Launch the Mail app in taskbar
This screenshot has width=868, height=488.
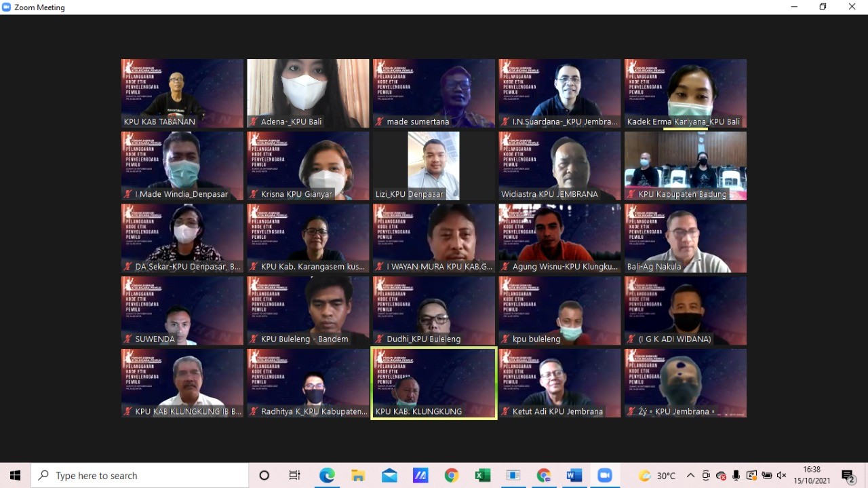point(389,476)
